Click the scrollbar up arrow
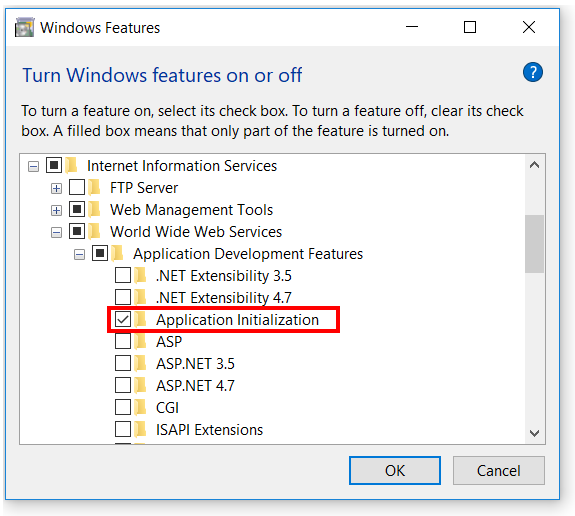575x516 pixels. coord(534,165)
